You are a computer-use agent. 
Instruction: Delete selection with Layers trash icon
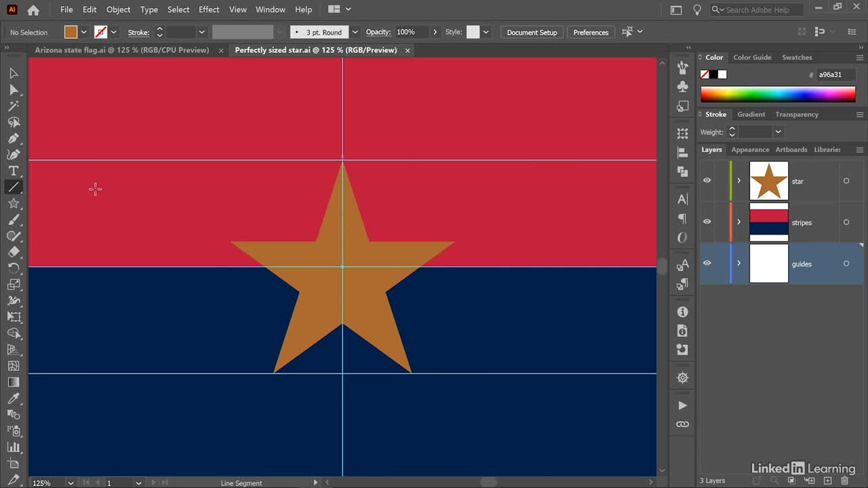pos(844,481)
